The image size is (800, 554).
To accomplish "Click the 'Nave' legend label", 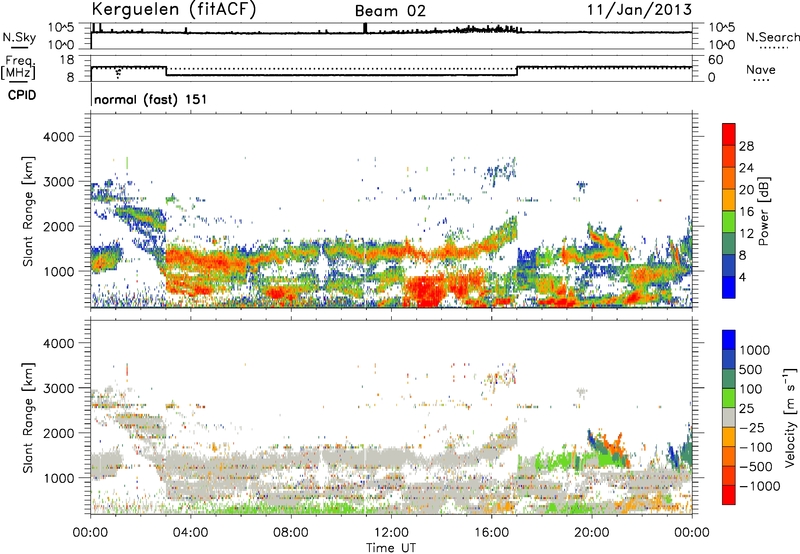I will tap(761, 69).
